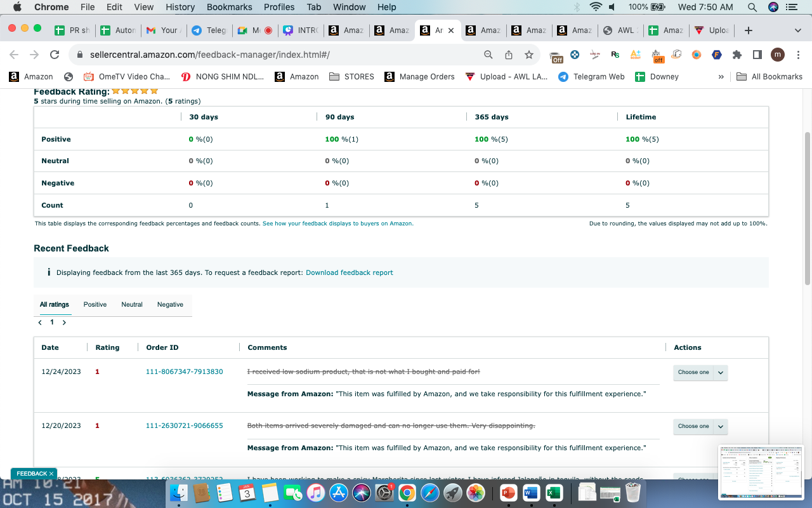Open Finder from the Dock
The image size is (812, 508).
pyautogui.click(x=179, y=492)
